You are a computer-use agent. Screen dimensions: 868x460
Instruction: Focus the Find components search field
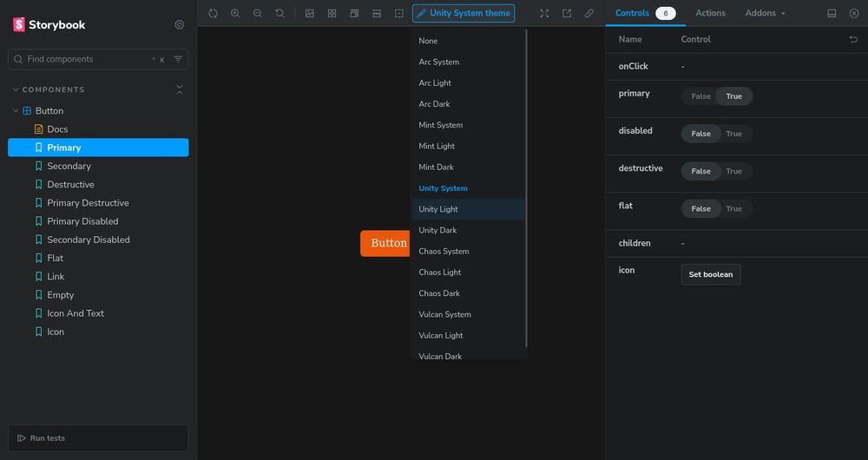click(x=98, y=59)
